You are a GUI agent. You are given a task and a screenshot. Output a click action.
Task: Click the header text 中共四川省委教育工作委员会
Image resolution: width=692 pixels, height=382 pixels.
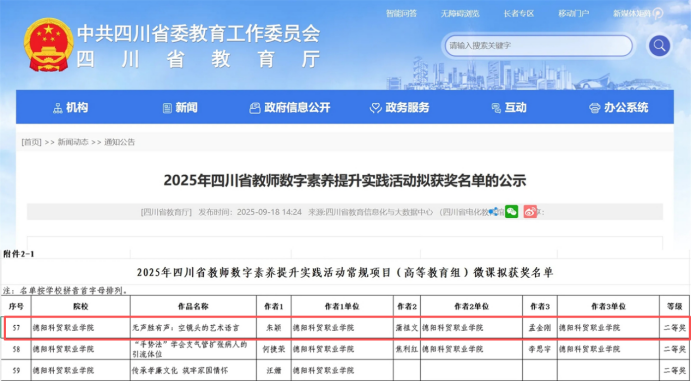click(x=199, y=34)
